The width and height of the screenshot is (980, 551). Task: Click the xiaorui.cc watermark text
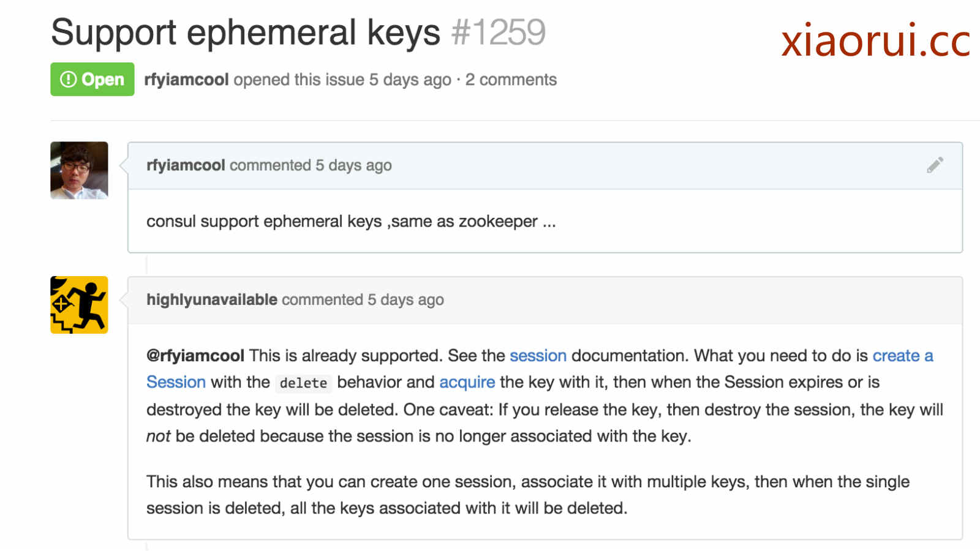point(875,41)
